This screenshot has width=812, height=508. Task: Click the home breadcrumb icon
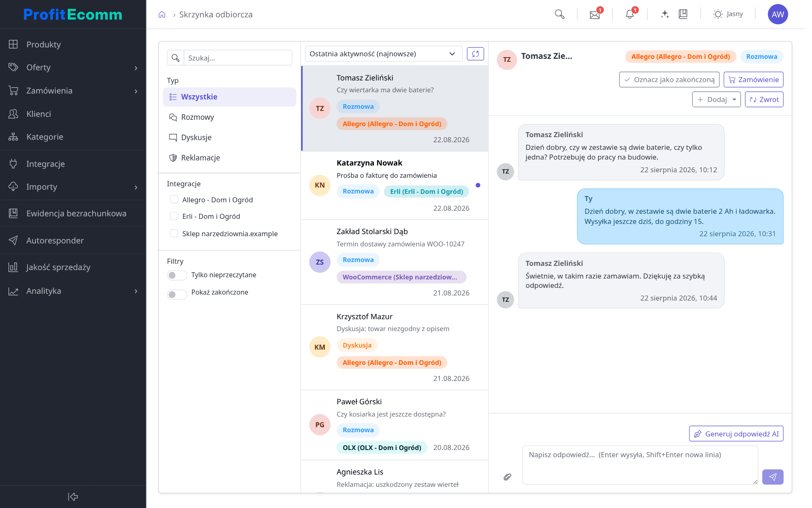(162, 15)
